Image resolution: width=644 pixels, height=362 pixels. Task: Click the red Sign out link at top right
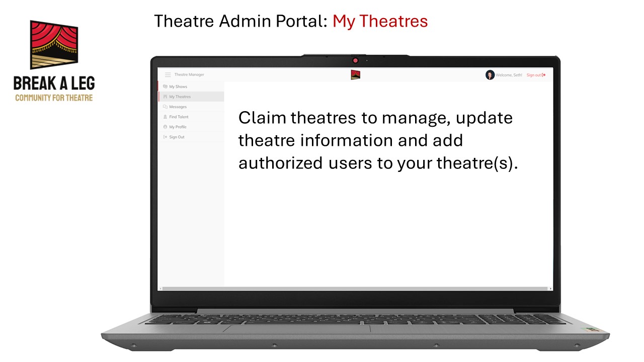click(536, 75)
